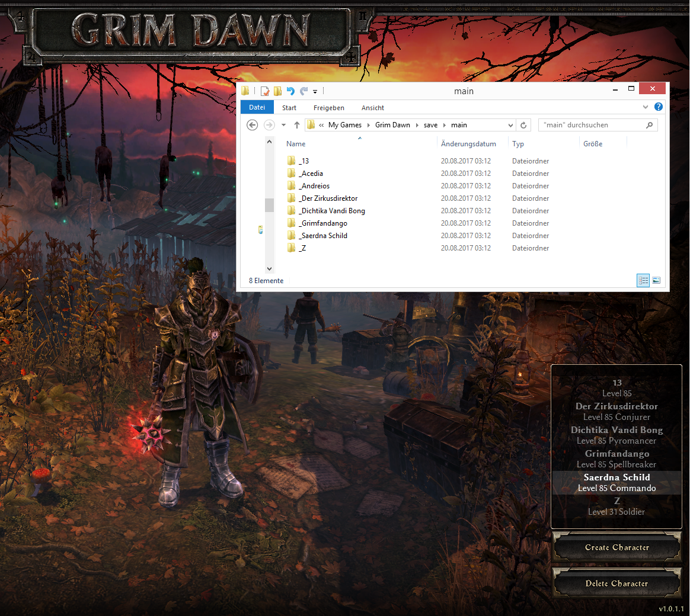Click the Up one level arrow
Screen dimensions: 690x616
(x=297, y=125)
